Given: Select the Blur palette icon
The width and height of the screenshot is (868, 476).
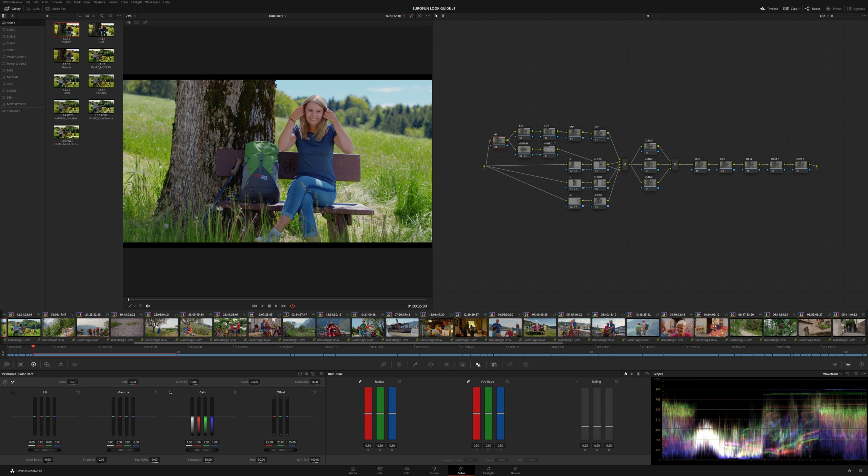Looking at the screenshot, I should (478, 365).
